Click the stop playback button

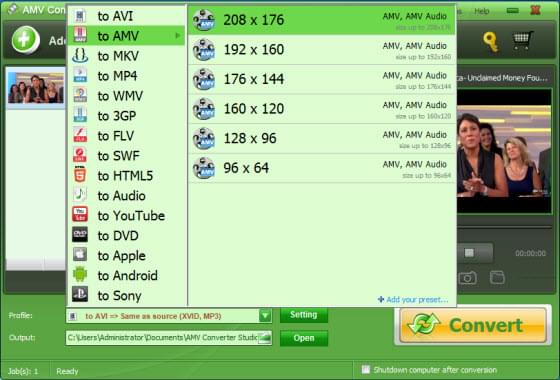pyautogui.click(x=469, y=253)
